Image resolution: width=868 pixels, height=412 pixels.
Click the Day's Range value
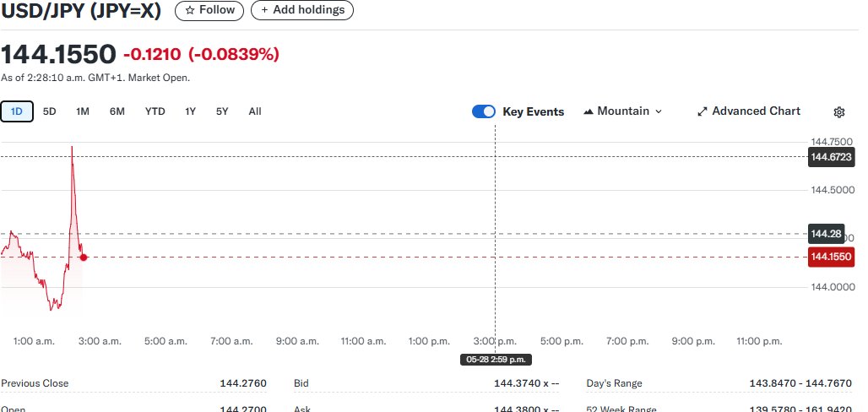point(800,383)
